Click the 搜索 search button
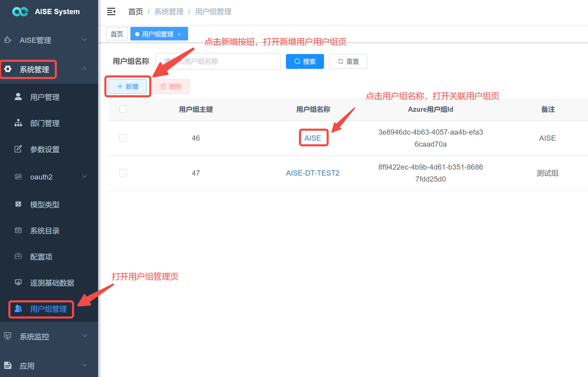588x377 pixels. pos(305,62)
